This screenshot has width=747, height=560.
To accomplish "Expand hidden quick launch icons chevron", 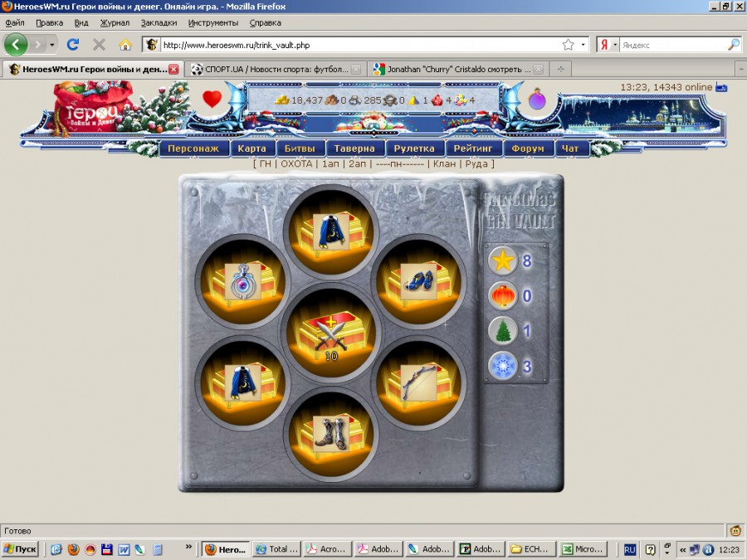I will click(x=188, y=548).
